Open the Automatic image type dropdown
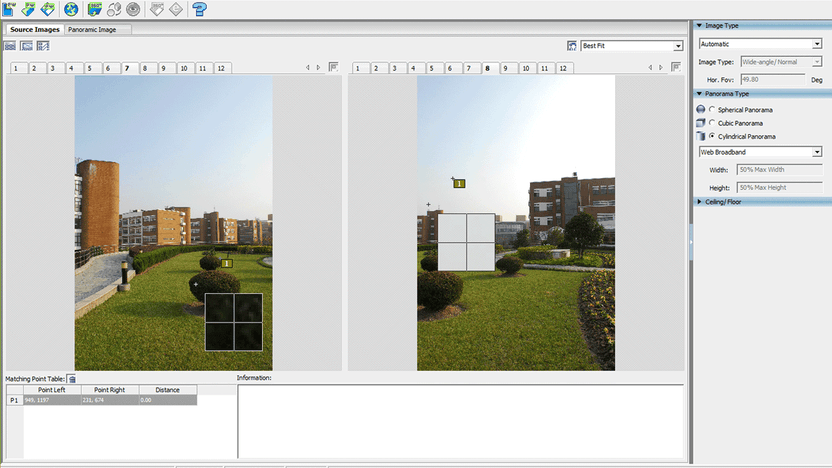Screen dimensions: 832x468 click(x=817, y=44)
